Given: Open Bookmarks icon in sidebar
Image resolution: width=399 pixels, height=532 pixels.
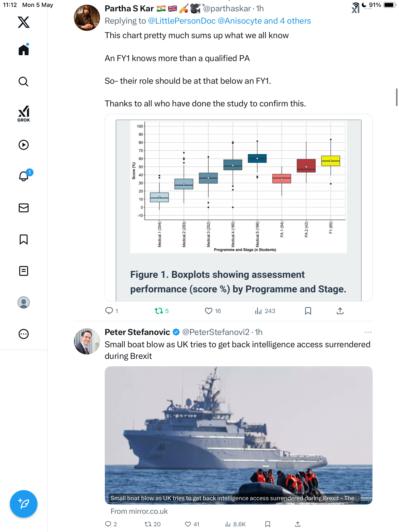Looking at the screenshot, I should pyautogui.click(x=24, y=239).
